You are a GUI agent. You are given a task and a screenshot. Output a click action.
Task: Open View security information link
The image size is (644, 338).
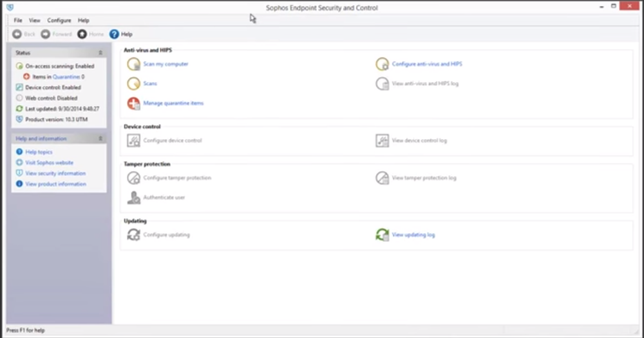[x=55, y=173]
